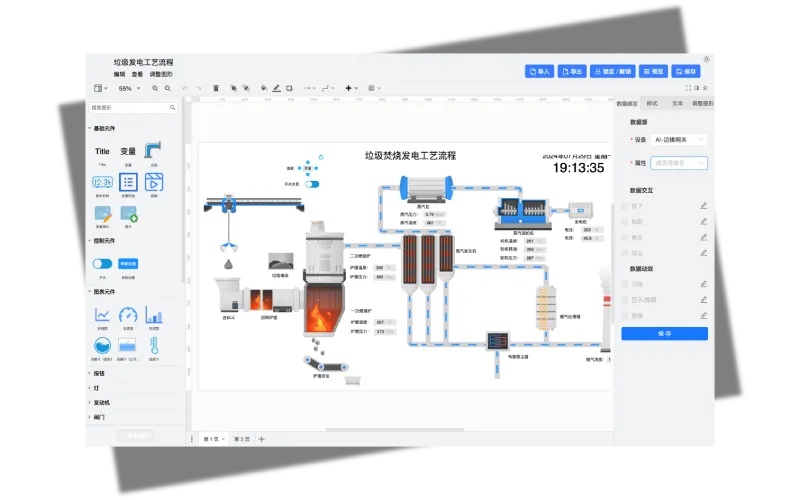Toggle the switch on the canvas

(312, 184)
